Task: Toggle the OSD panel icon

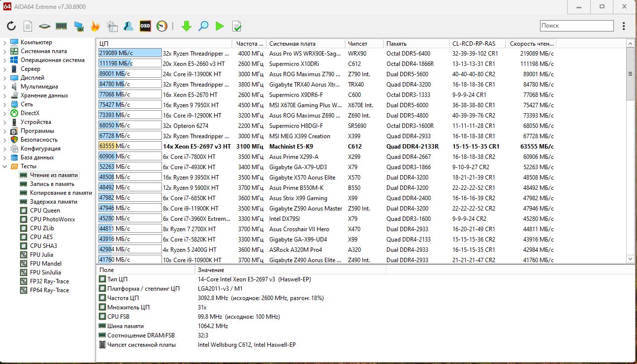Action: click(145, 26)
